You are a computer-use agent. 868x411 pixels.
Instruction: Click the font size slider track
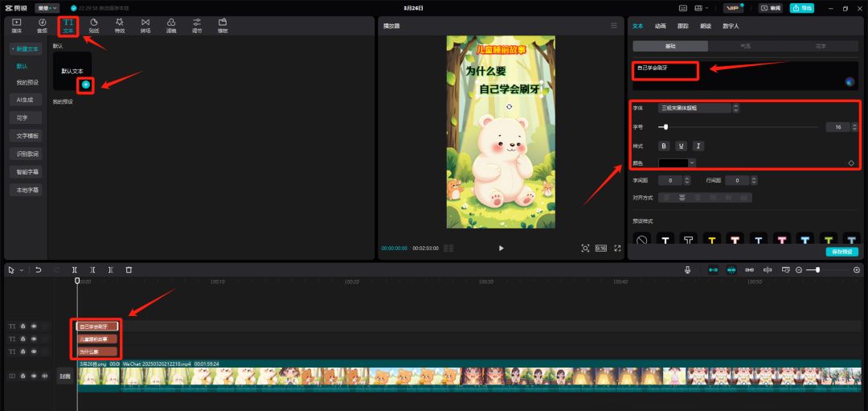[739, 127]
